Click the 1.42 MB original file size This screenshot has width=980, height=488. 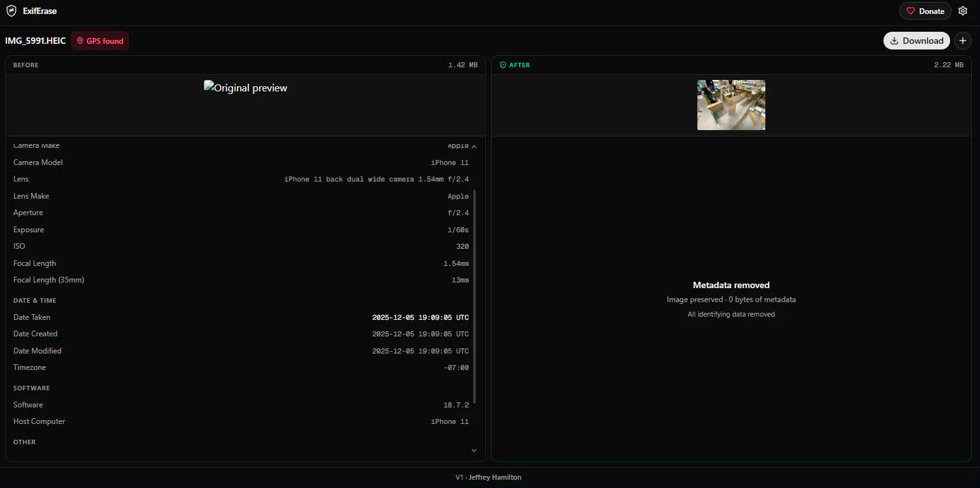pos(462,65)
